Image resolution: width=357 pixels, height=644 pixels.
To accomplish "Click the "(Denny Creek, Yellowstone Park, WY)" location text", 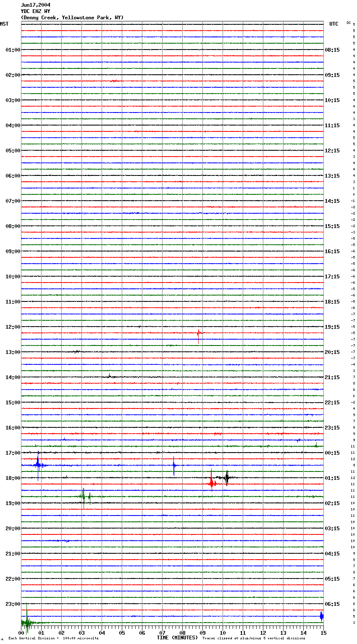I will point(72,18).
